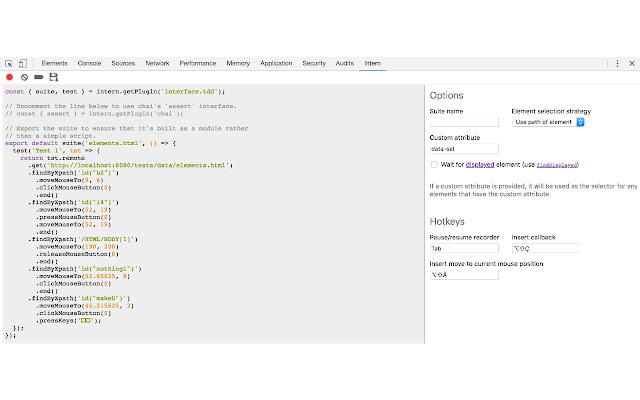
Task: Click the interface.tdd string in the first code line
Action: click(191, 91)
